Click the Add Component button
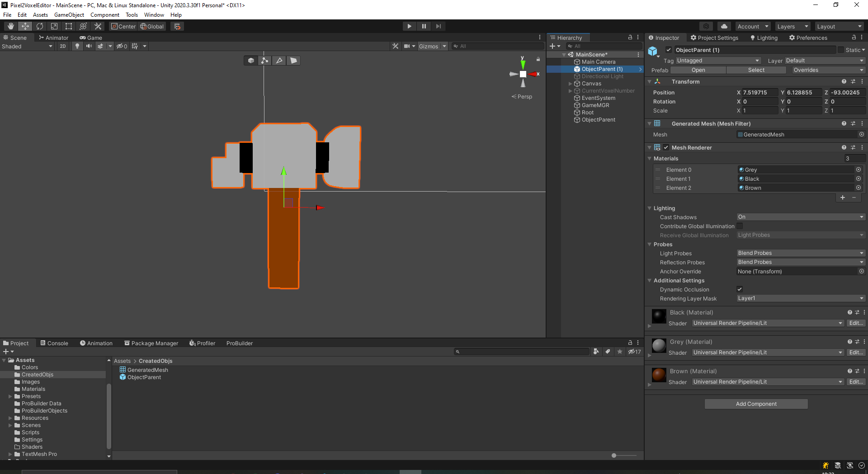 [x=756, y=404]
